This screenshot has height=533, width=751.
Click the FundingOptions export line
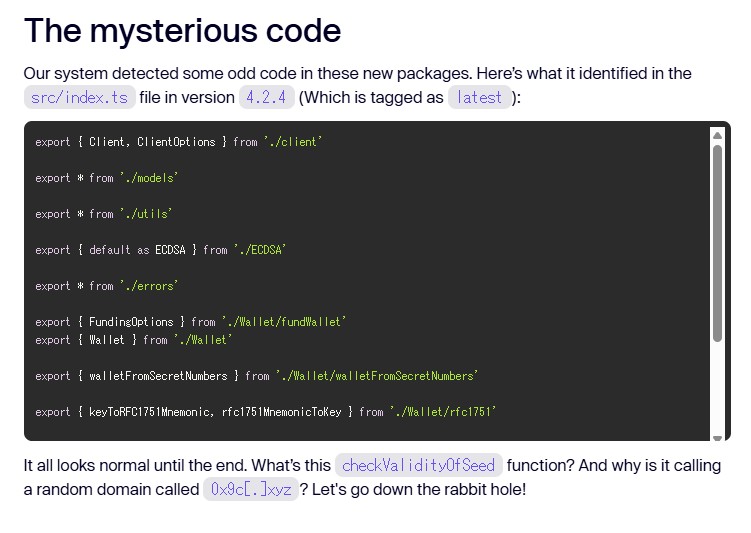click(x=190, y=322)
